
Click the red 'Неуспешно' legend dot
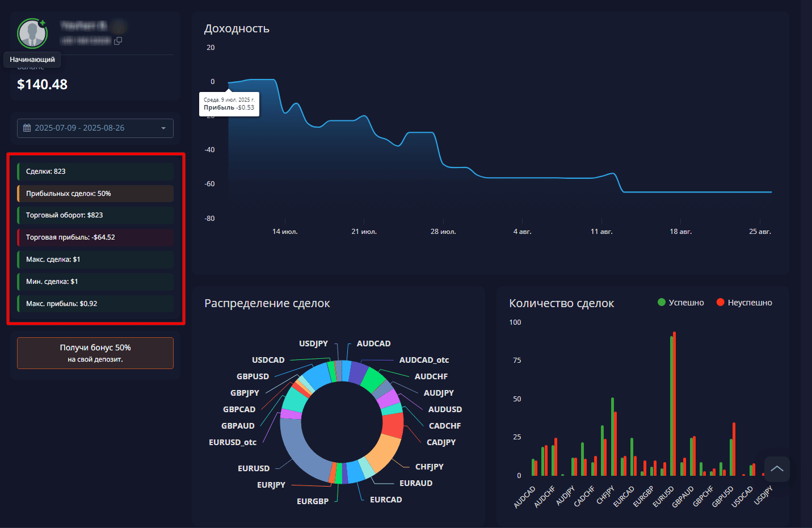720,302
